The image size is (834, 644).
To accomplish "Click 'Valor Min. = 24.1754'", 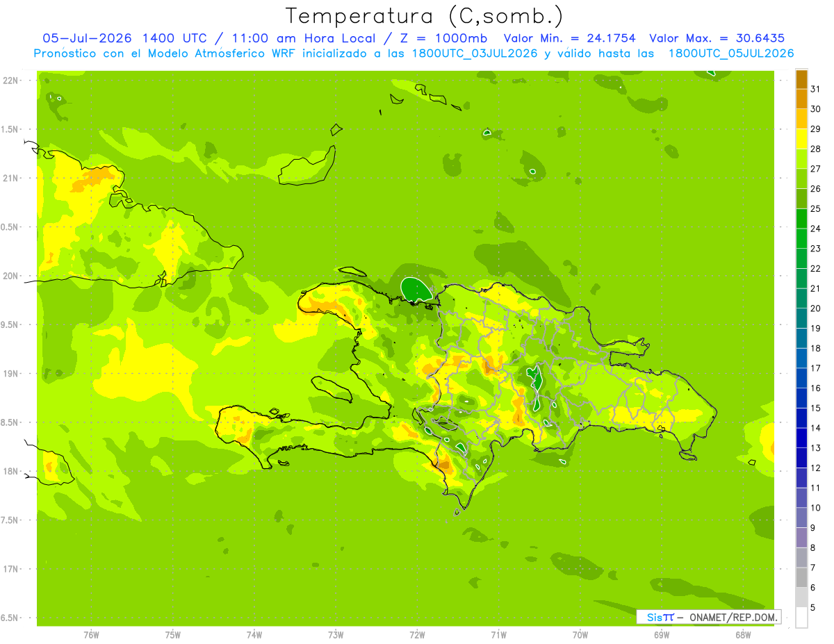I will 569,38.
